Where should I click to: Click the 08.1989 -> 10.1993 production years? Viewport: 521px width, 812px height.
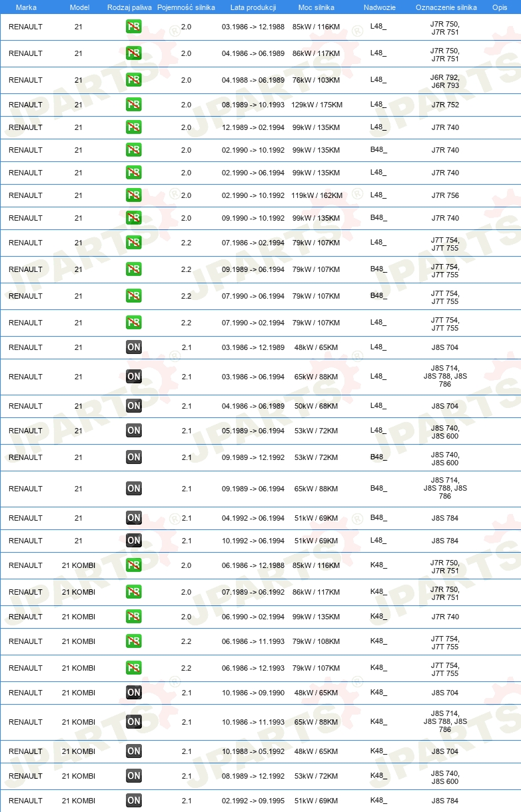(x=253, y=105)
